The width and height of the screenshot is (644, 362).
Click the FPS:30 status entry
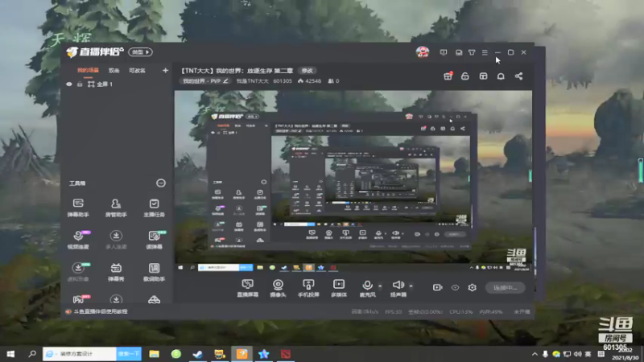pos(394,312)
